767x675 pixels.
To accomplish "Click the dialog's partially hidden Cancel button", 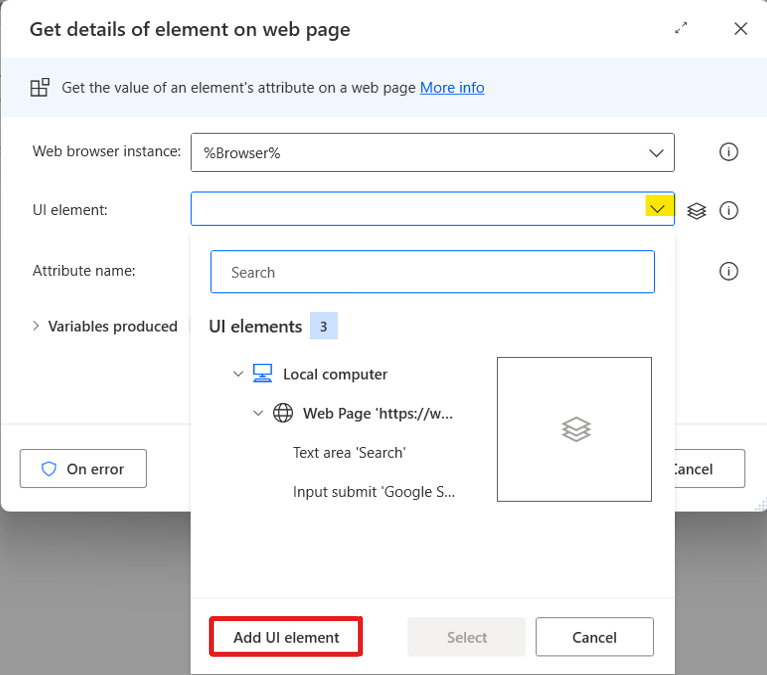I will 710,469.
